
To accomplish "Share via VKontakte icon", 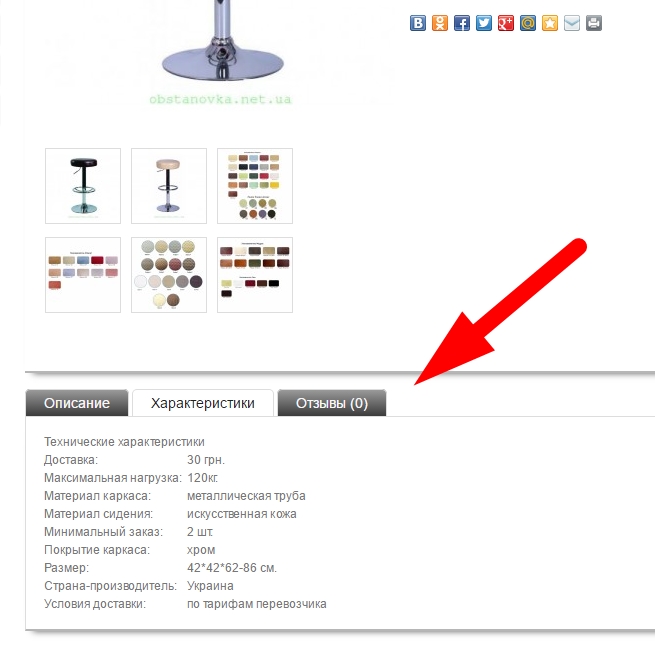I will (418, 23).
